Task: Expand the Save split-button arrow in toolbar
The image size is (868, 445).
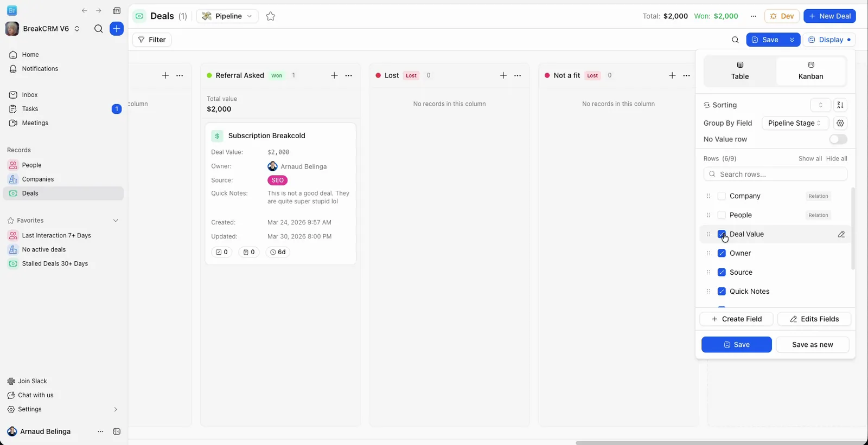Action: (792, 40)
